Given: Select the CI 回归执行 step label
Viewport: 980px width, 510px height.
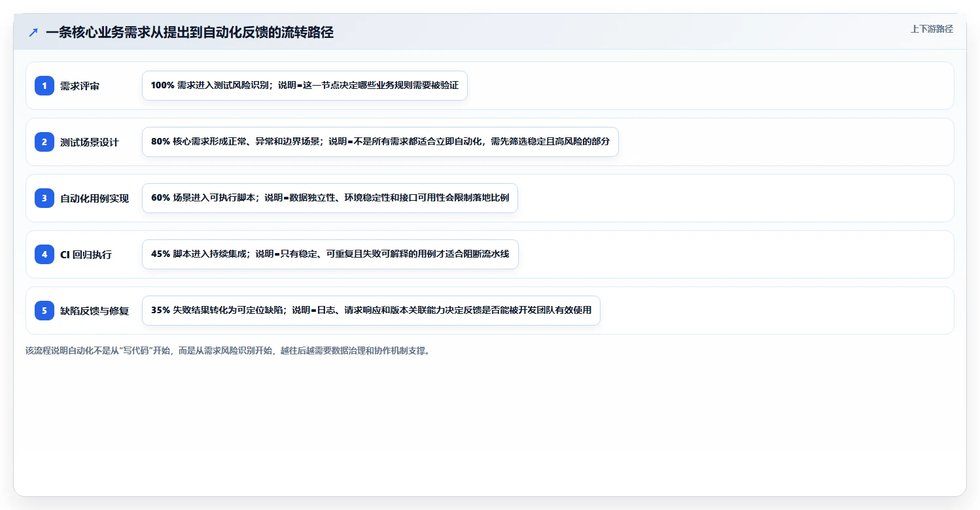Looking at the screenshot, I should tap(86, 255).
